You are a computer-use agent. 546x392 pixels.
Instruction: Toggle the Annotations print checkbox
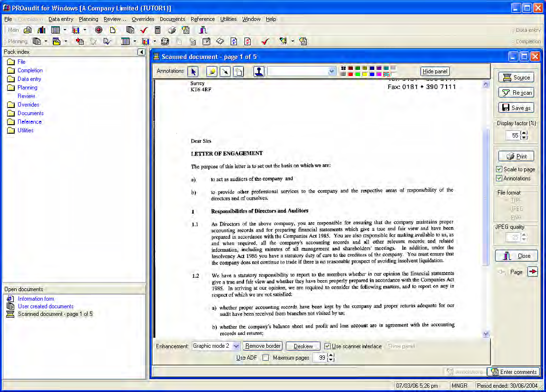pos(499,178)
